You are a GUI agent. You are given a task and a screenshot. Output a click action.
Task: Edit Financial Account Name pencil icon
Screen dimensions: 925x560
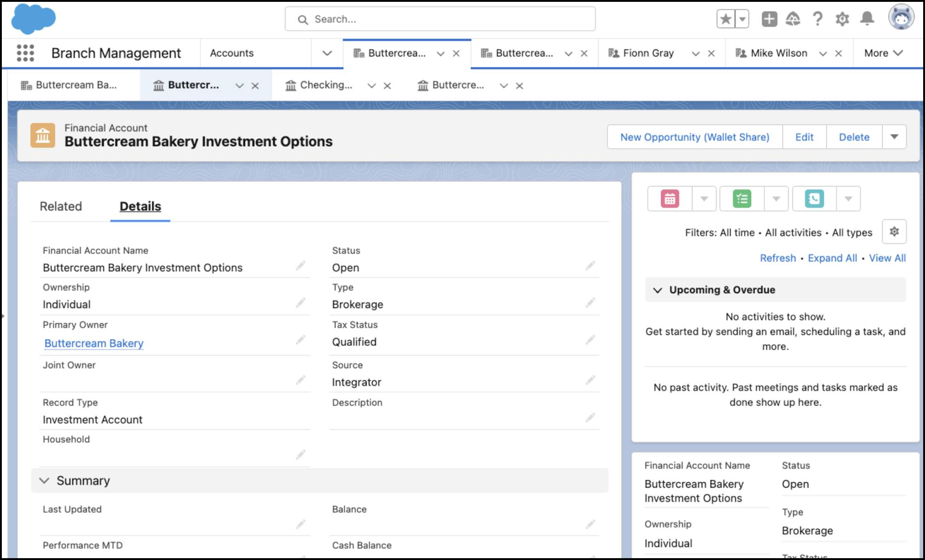300,265
